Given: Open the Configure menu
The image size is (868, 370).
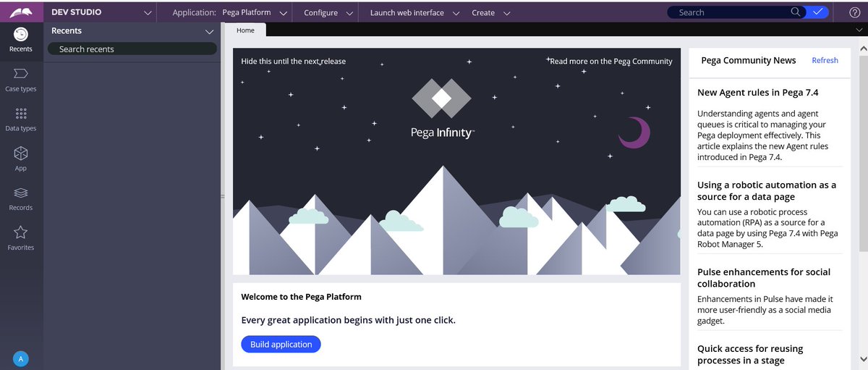Looking at the screenshot, I should coord(328,12).
